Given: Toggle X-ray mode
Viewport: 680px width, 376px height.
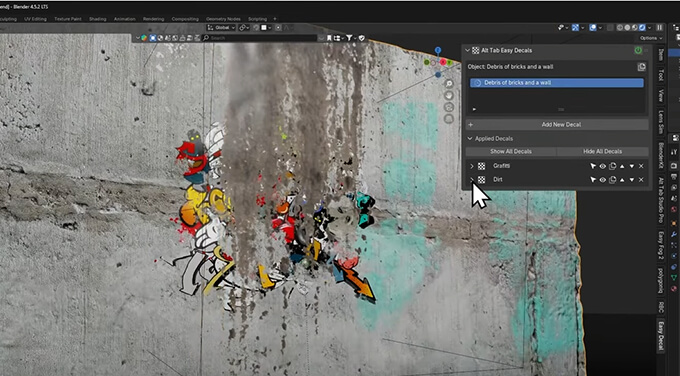Looking at the screenshot, I should (x=611, y=27).
